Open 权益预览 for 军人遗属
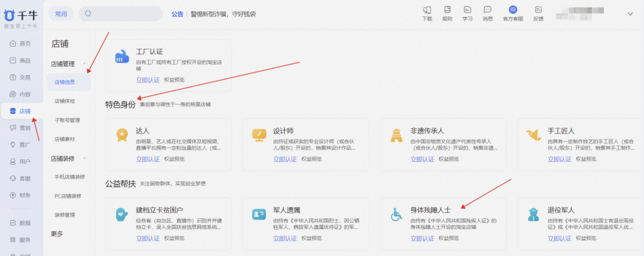This screenshot has width=644, height=256. point(312,238)
